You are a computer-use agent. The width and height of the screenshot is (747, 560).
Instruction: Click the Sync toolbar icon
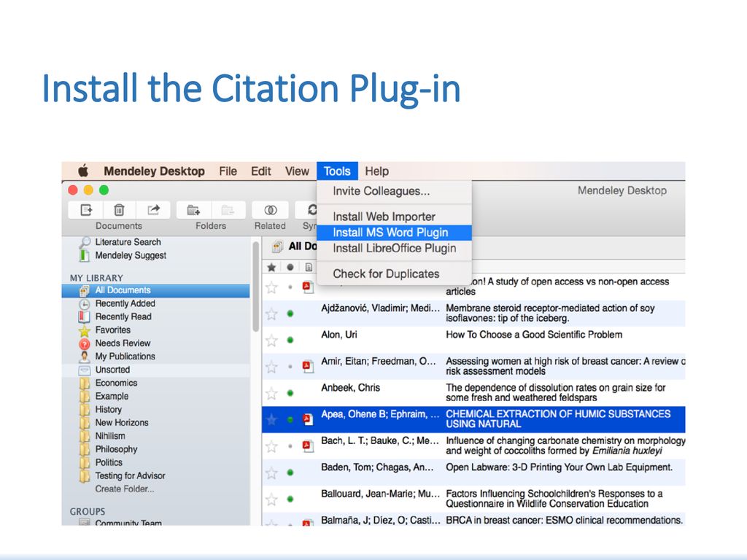tap(312, 209)
